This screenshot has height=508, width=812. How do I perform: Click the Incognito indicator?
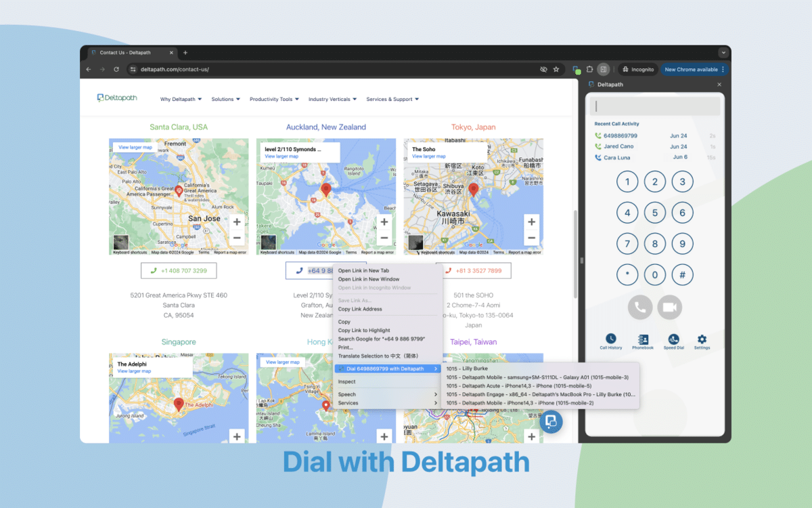637,69
